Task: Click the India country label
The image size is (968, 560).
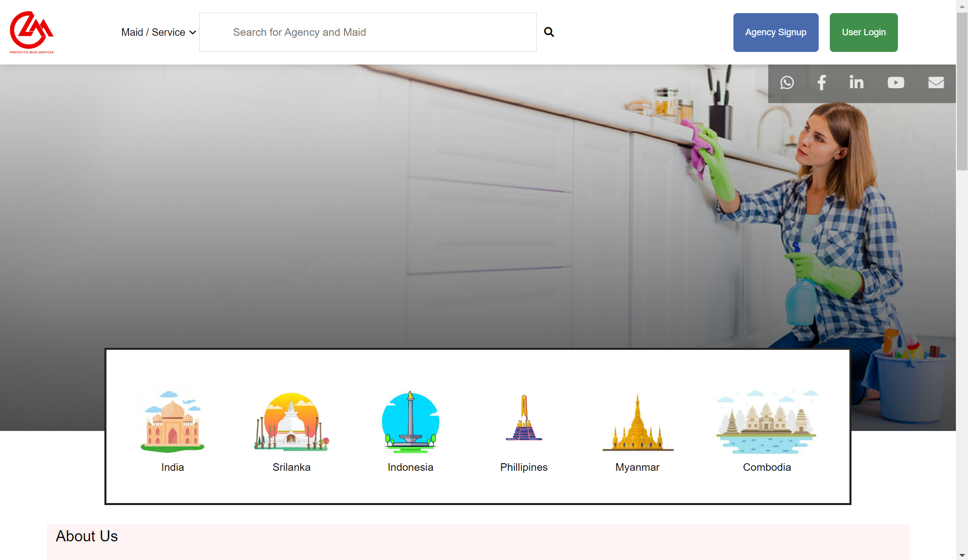Action: click(x=173, y=467)
